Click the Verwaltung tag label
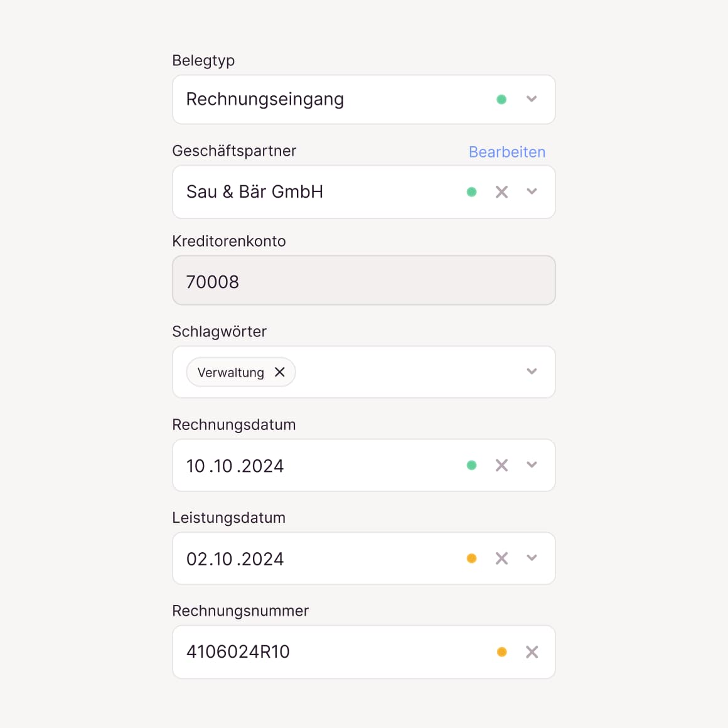Viewport: 728px width, 728px height. (230, 372)
